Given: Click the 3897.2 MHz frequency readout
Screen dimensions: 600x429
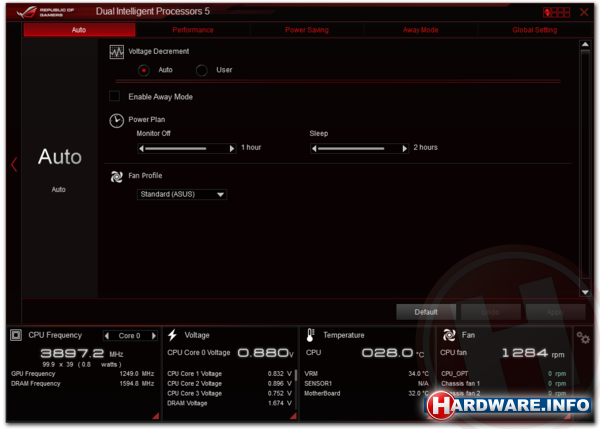Looking at the screenshot, I should (x=82, y=353).
